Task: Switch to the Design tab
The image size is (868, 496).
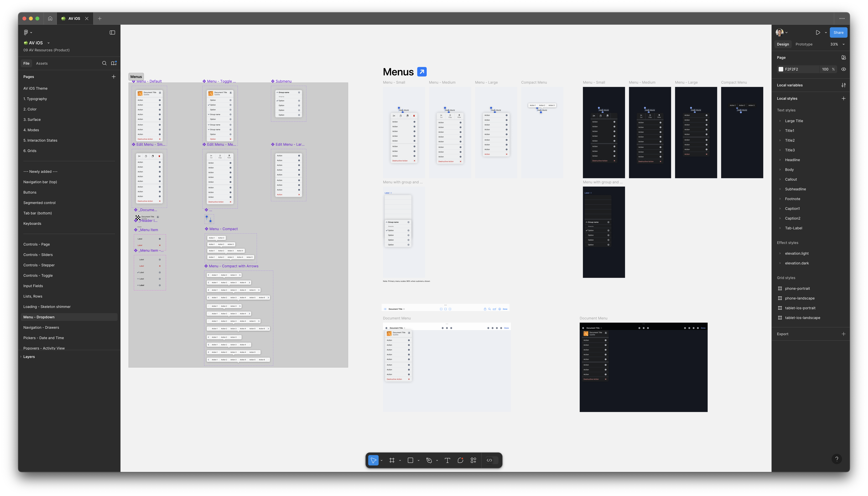Action: pos(783,44)
